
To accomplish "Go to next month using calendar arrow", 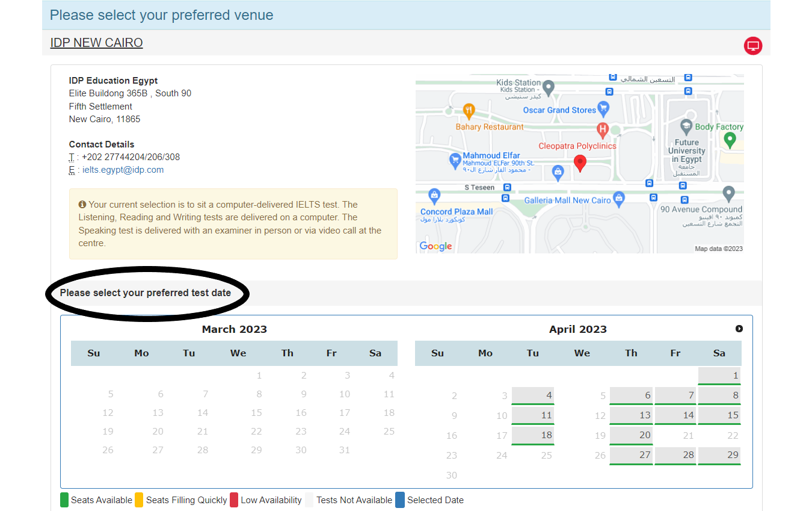I will (739, 329).
